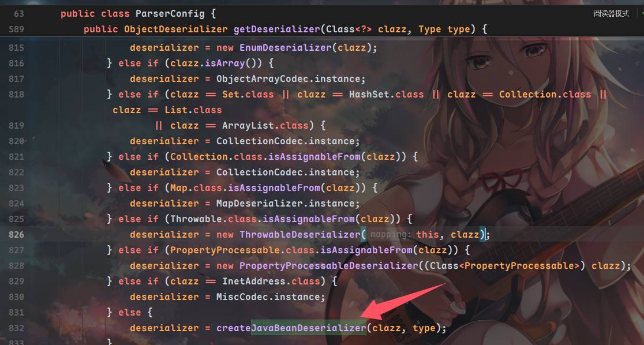
Task: Click HashSet.class in line 818 condition
Action: point(386,95)
